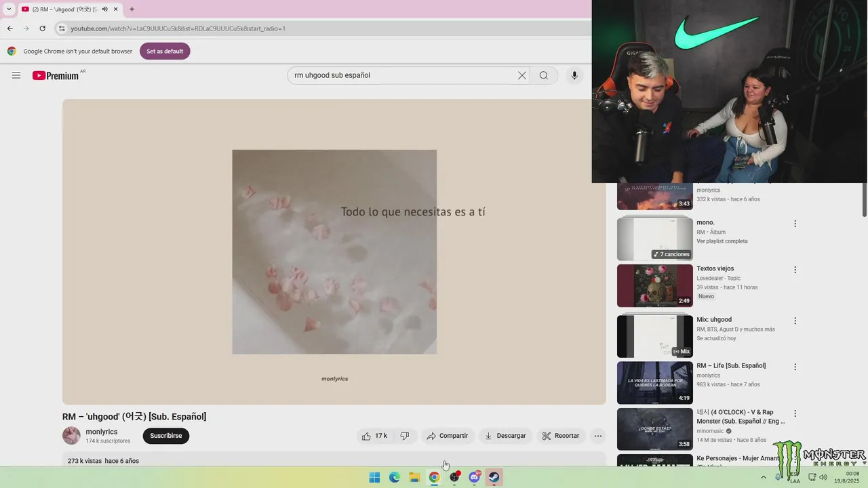The width and height of the screenshot is (868, 488).
Task: Open the monlyrics channel avatar
Action: click(71, 436)
